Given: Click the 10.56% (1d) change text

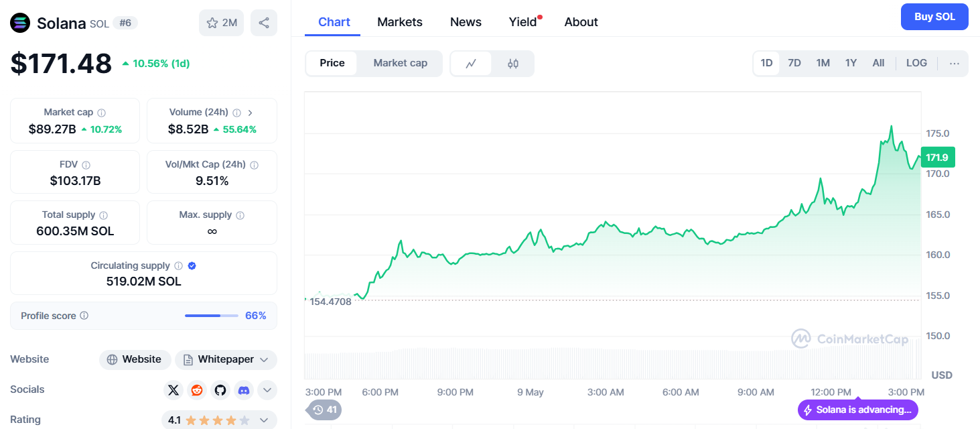Looking at the screenshot, I should (156, 64).
